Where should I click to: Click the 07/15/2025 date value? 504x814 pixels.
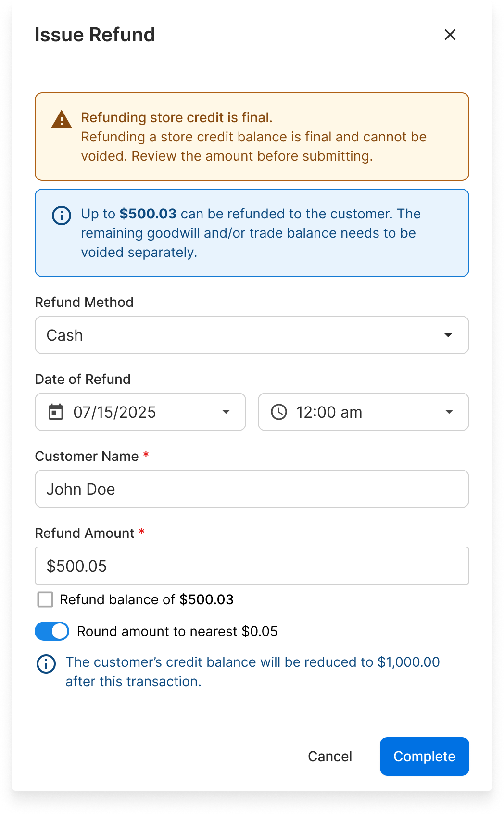pyautogui.click(x=114, y=412)
